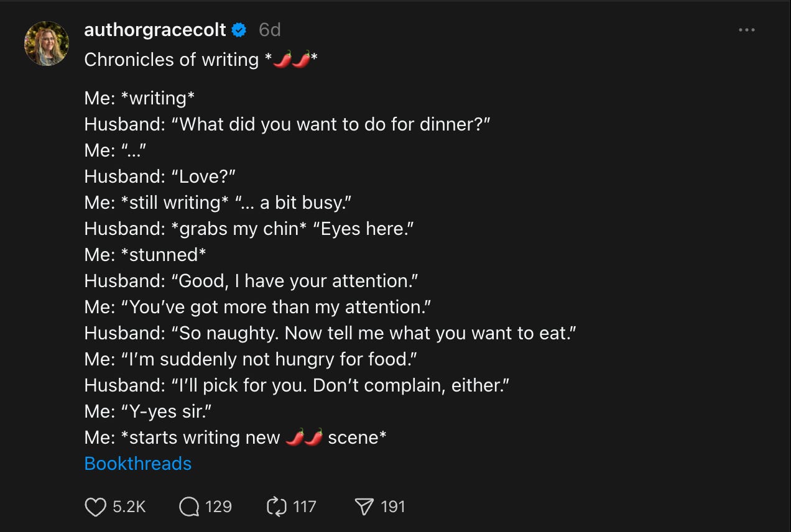Click the 6d timestamp
This screenshot has height=532, width=791.
click(269, 29)
